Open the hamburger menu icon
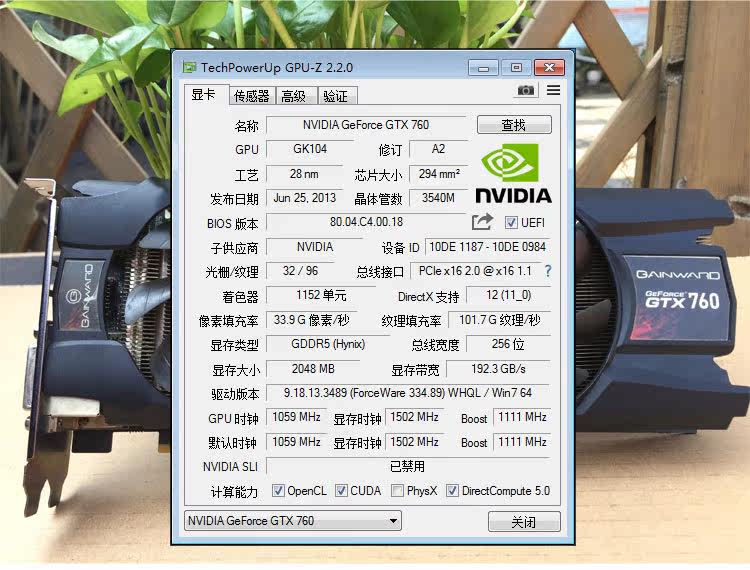The width and height of the screenshot is (750, 570). 553,90
